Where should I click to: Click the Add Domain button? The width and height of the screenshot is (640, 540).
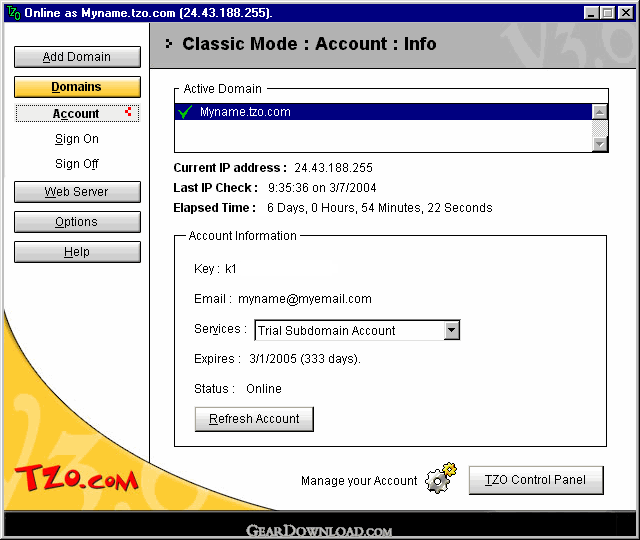77,57
